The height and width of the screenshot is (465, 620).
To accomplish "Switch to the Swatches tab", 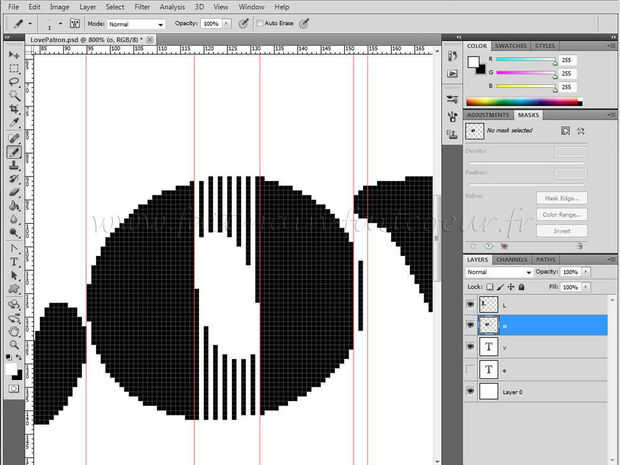I will coord(510,46).
